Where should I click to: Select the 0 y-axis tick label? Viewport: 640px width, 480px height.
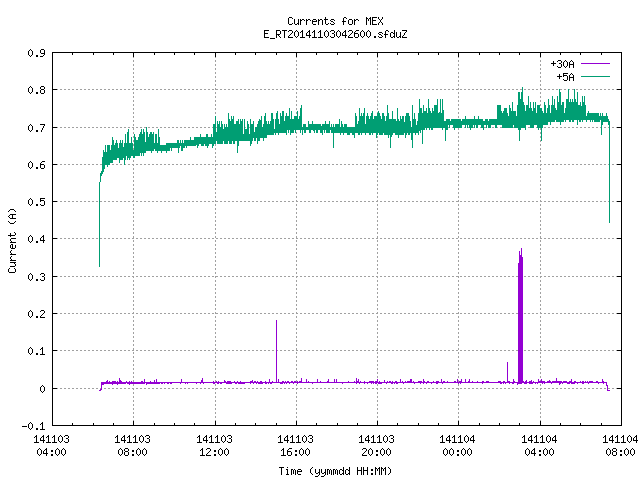pyautogui.click(x=42, y=389)
